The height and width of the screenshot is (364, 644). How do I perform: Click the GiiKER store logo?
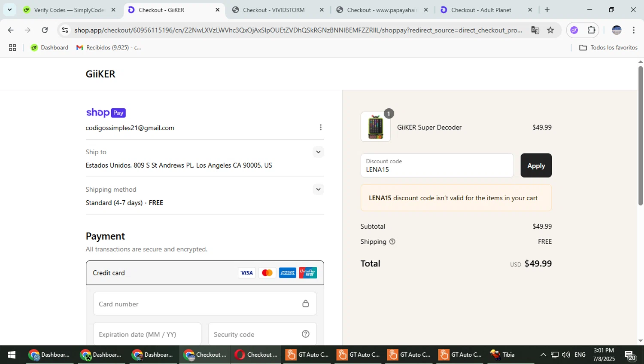click(x=100, y=74)
